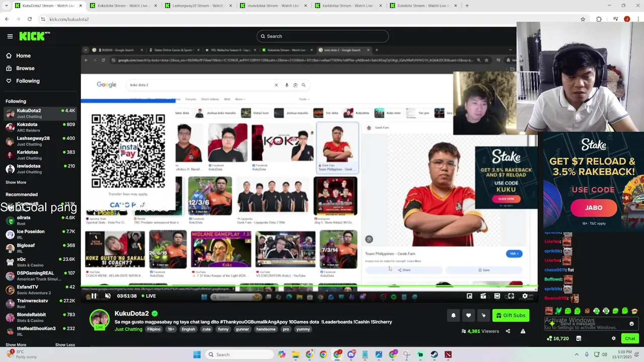Open lewisdotaa channel in Following list
This screenshot has width=644, height=362.
click(x=40, y=169)
